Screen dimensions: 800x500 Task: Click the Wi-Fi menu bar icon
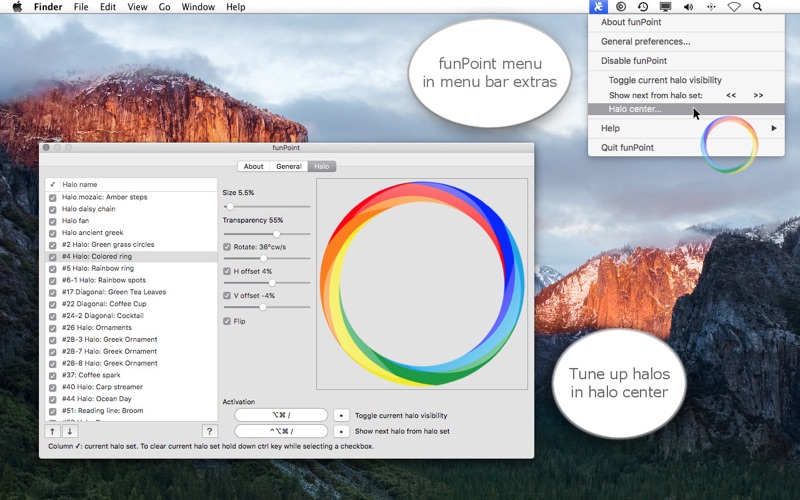pyautogui.click(x=734, y=7)
